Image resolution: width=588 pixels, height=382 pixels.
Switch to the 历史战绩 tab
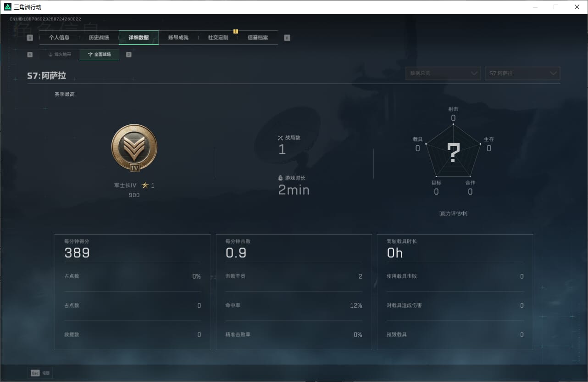99,38
